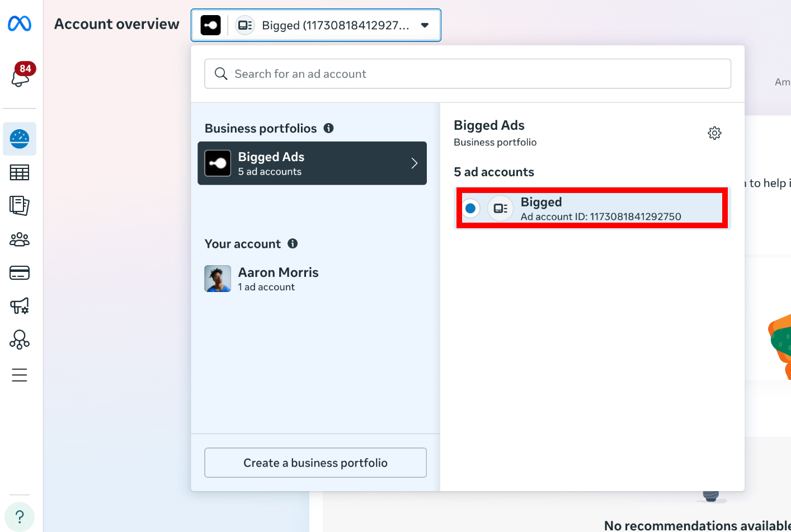Click Business portfolio subtitle text
The width and height of the screenshot is (791, 532).
pyautogui.click(x=495, y=142)
